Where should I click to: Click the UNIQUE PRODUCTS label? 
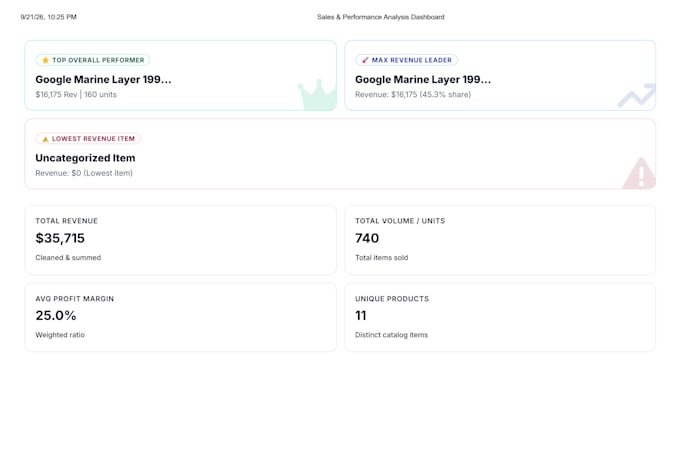click(392, 299)
